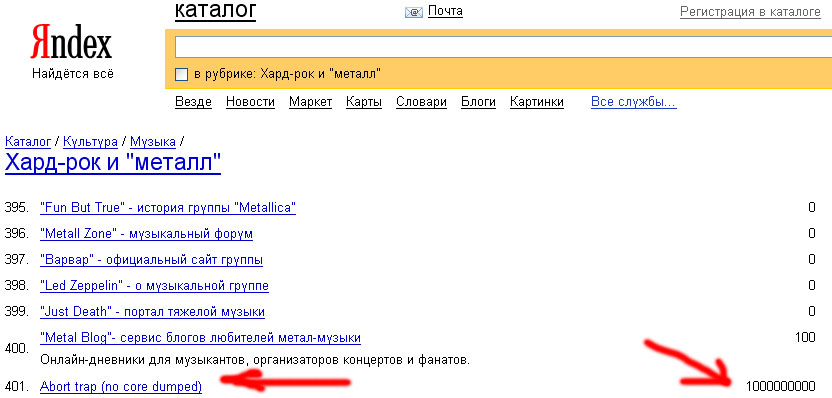Click Metal Blog description text Онлайн-дневники

255,361
